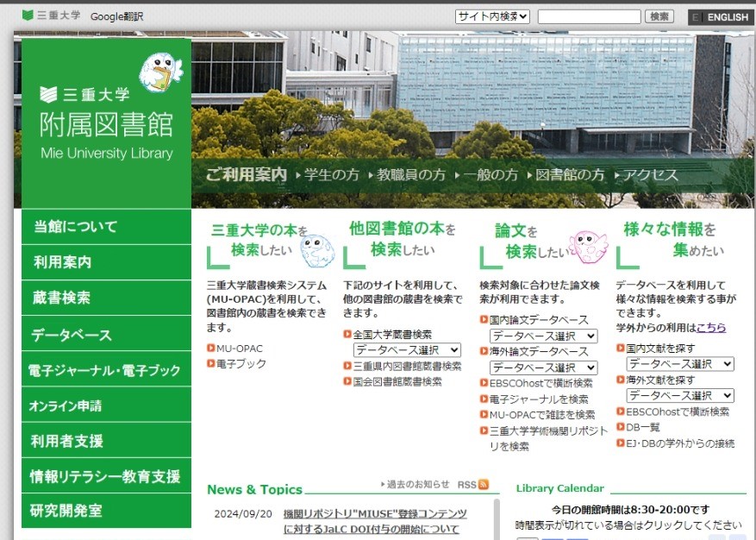Open EJ・DBの学外からの接続 link
The image size is (756, 540).
(x=680, y=443)
